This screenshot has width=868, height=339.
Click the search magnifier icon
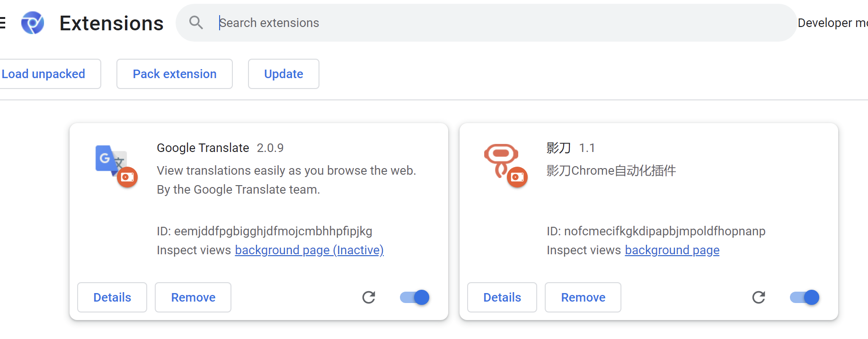pos(196,23)
